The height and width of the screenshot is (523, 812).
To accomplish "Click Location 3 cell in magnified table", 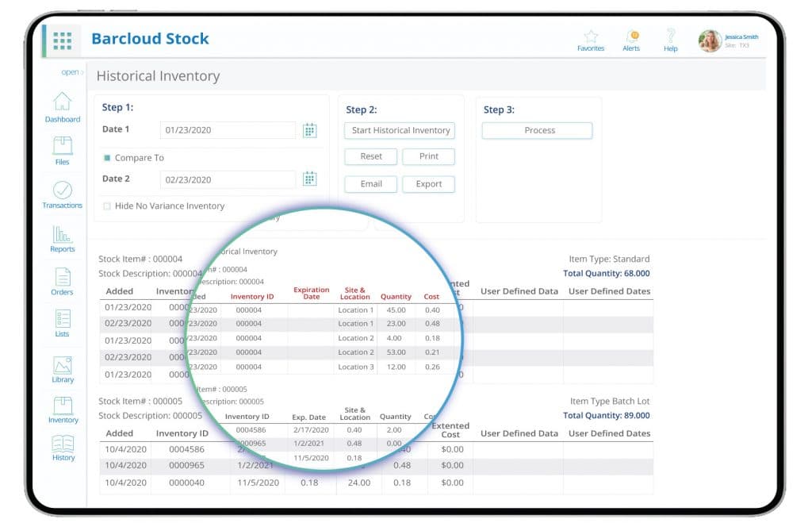I will [x=356, y=367].
